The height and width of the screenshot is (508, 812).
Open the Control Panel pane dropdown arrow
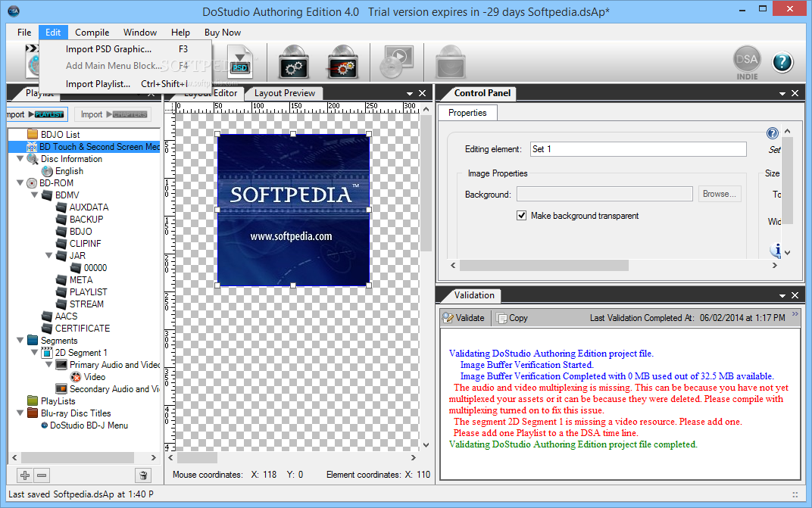pos(782,94)
